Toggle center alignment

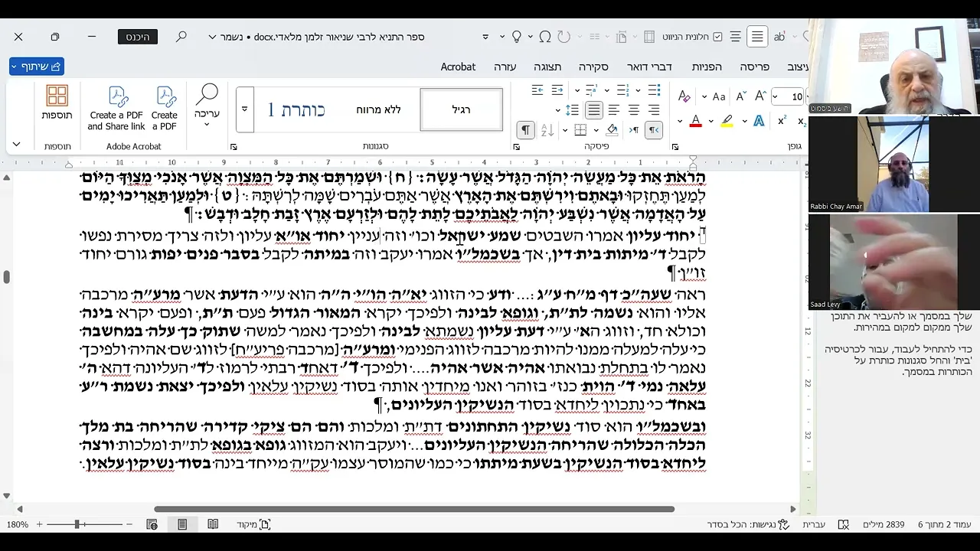[633, 110]
